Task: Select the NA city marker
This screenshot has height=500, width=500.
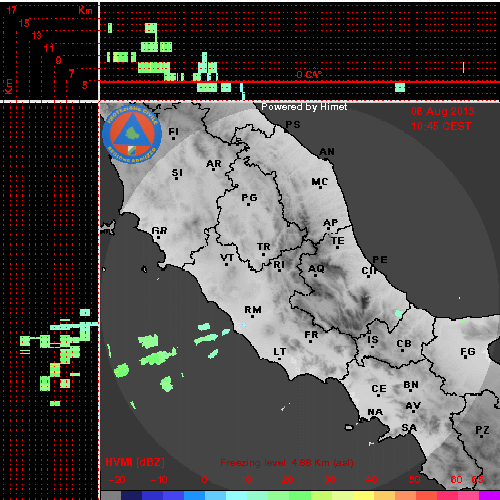Action: (x=368, y=419)
